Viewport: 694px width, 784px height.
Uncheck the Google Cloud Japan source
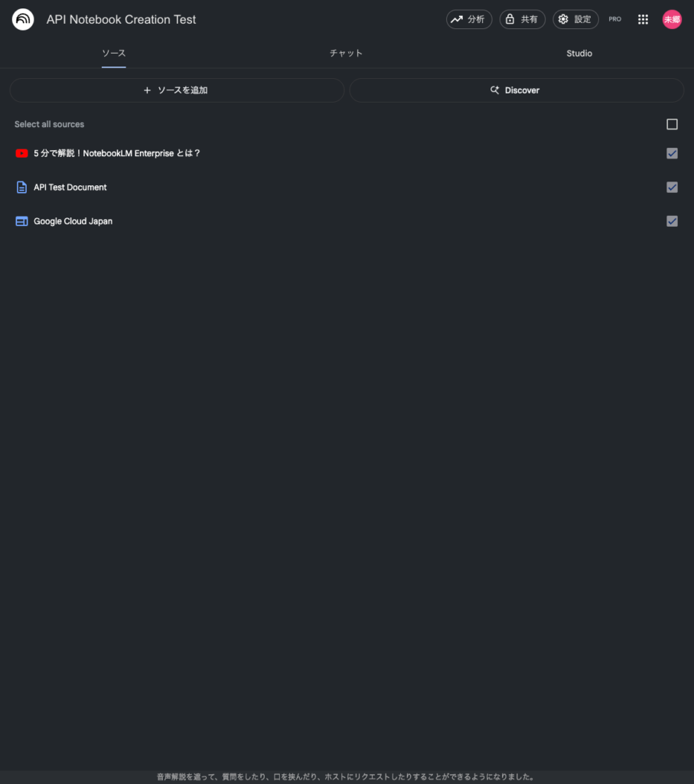(672, 220)
